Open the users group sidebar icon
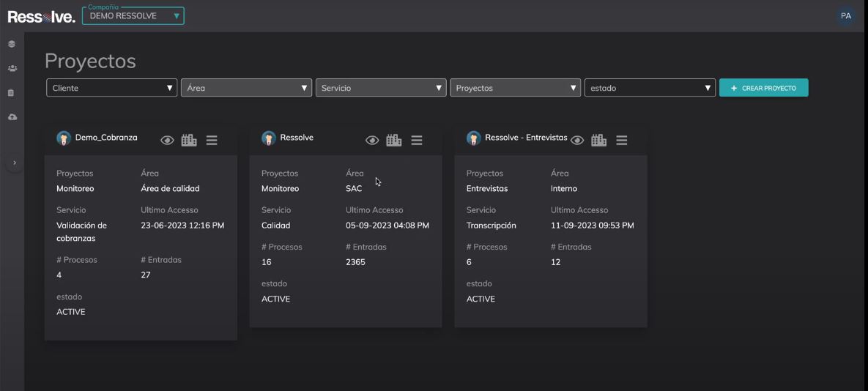The height and width of the screenshot is (391, 868). click(12, 68)
